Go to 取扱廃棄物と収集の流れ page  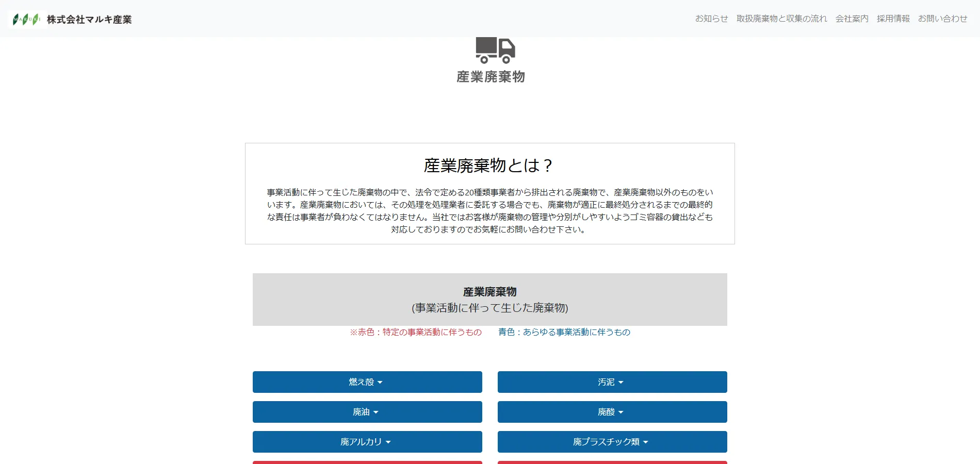(781, 19)
